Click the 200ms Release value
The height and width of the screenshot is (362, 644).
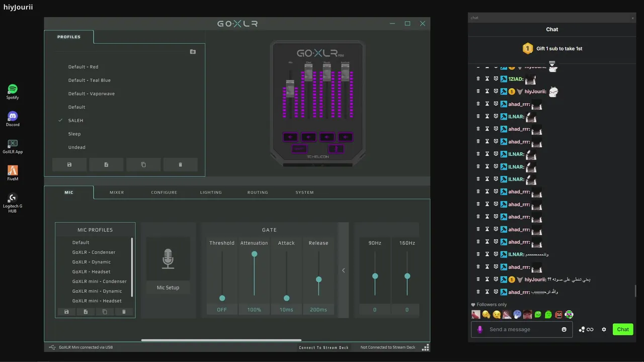tap(318, 310)
